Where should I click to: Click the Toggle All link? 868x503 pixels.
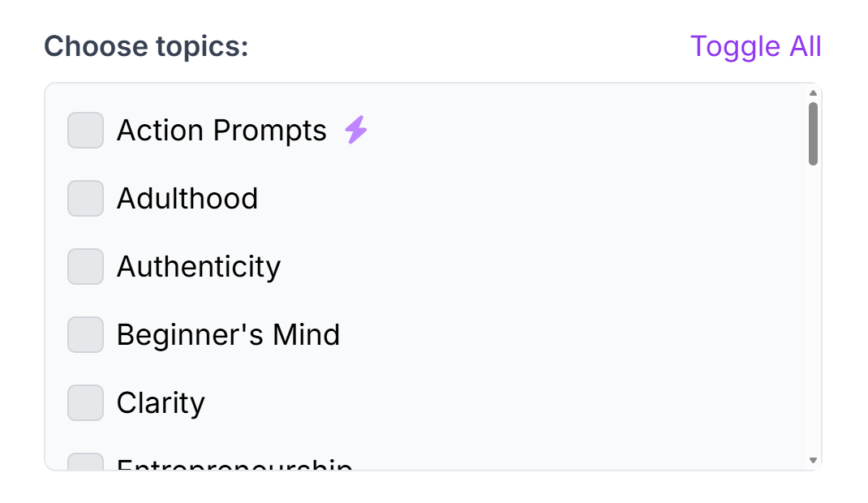756,46
